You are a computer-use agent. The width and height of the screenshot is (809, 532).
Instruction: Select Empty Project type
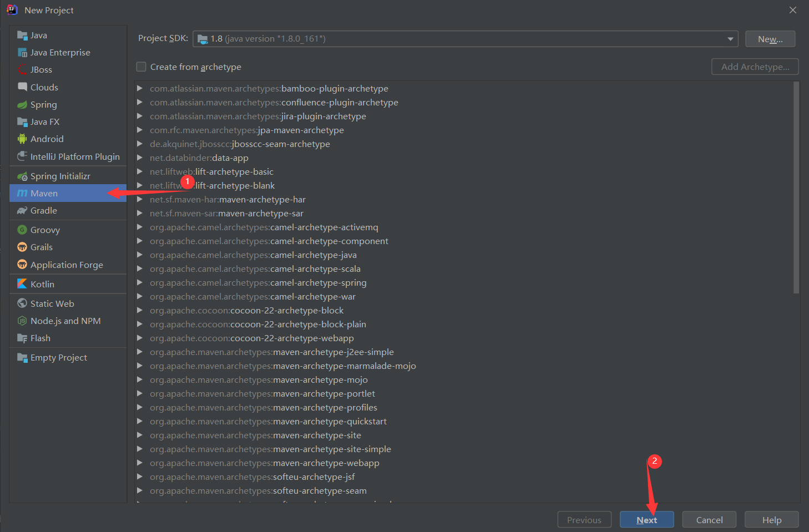pos(68,358)
